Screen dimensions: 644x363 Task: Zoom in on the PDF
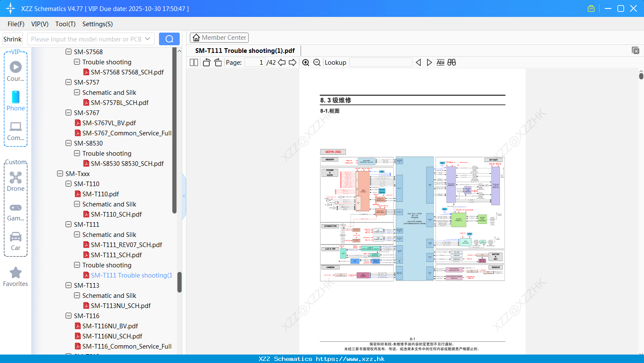[306, 63]
